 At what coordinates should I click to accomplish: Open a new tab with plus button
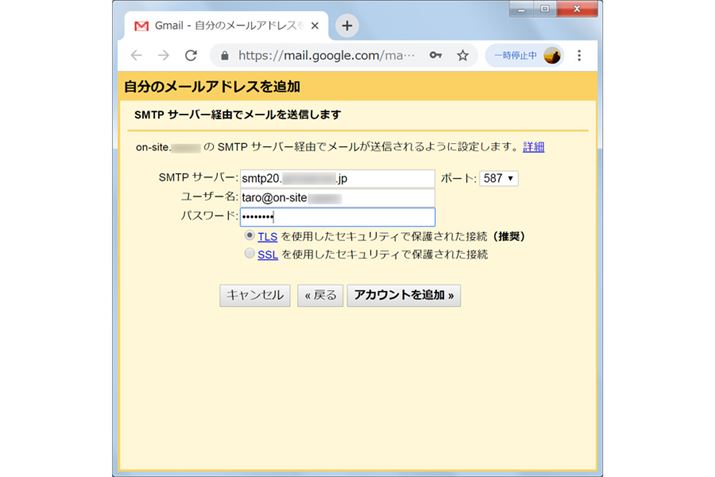[347, 25]
